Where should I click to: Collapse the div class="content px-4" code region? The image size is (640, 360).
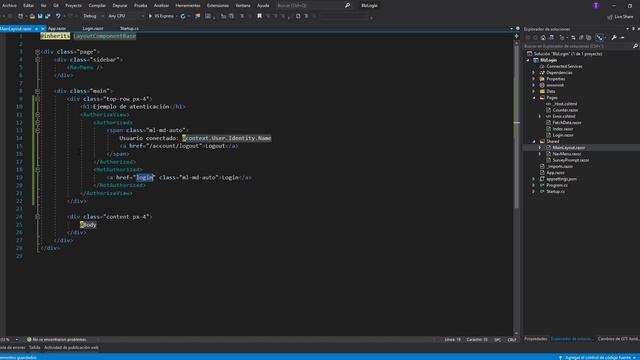pos(37,217)
